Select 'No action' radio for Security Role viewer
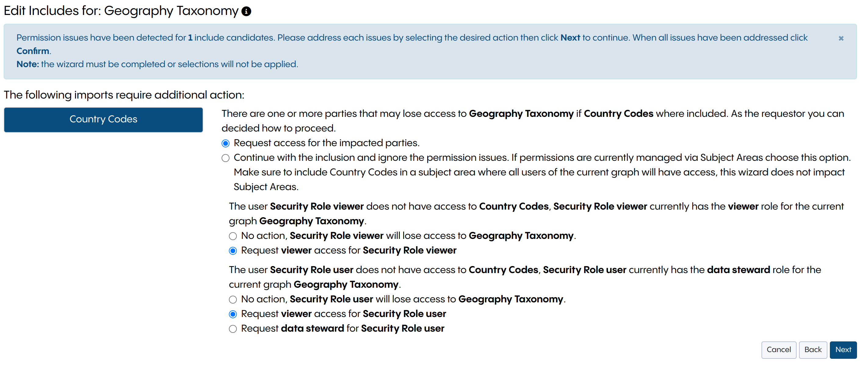Screen dimensions: 868x371 coord(233,236)
